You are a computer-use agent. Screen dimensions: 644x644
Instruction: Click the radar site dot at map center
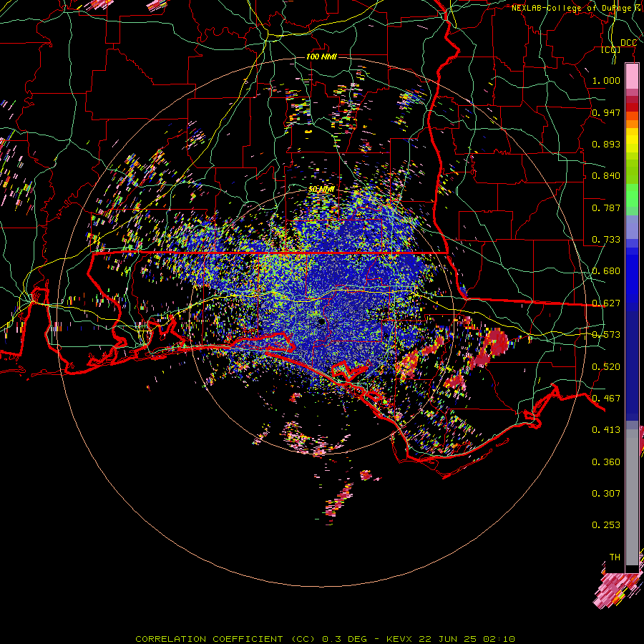[x=321, y=322]
